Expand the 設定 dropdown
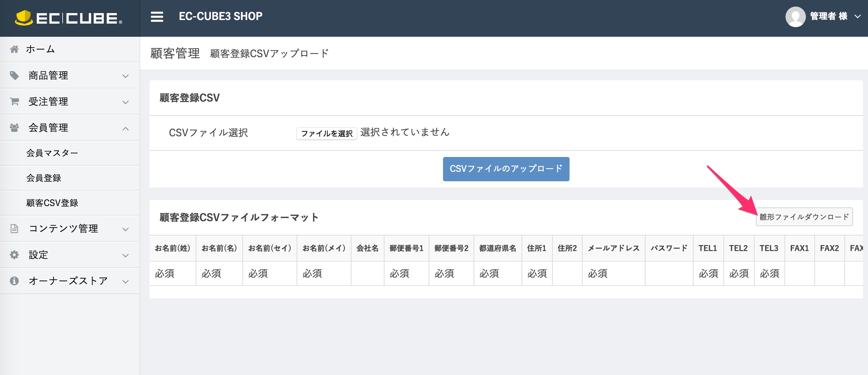This screenshot has height=375, width=868. pos(126,255)
